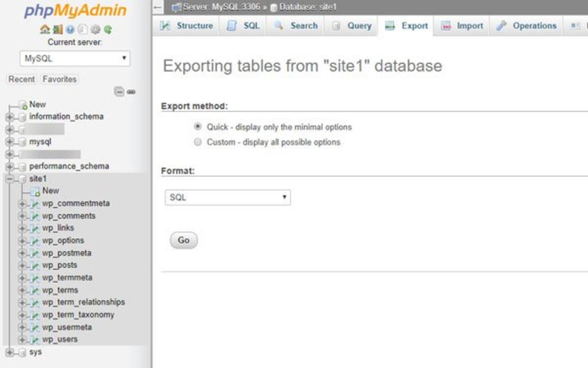Click the table icon beside wp_posts
Viewport: 588px width, 368px height.
pyautogui.click(x=35, y=265)
